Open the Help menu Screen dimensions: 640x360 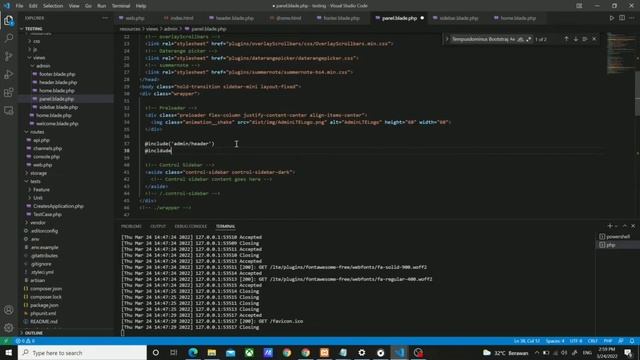(x=141, y=6)
